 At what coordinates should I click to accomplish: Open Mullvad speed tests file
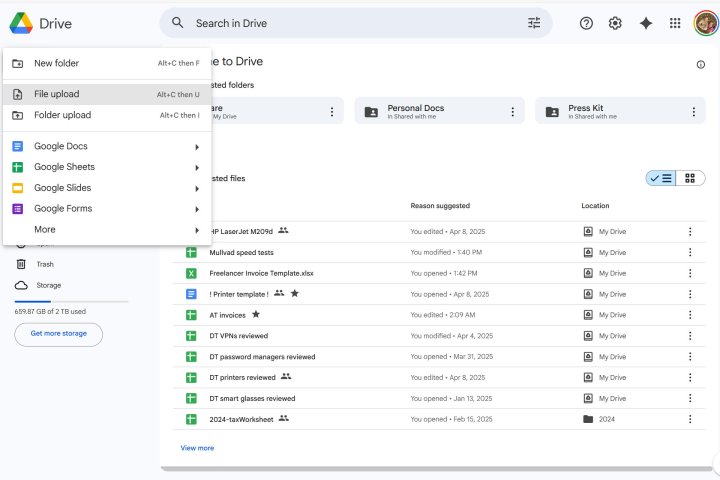click(x=241, y=252)
